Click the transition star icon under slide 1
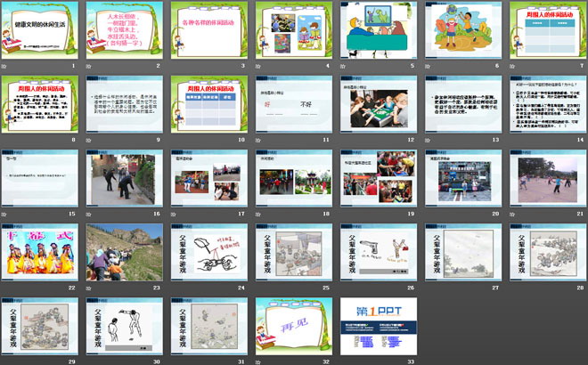The width and height of the screenshot is (588, 365). tap(6, 67)
